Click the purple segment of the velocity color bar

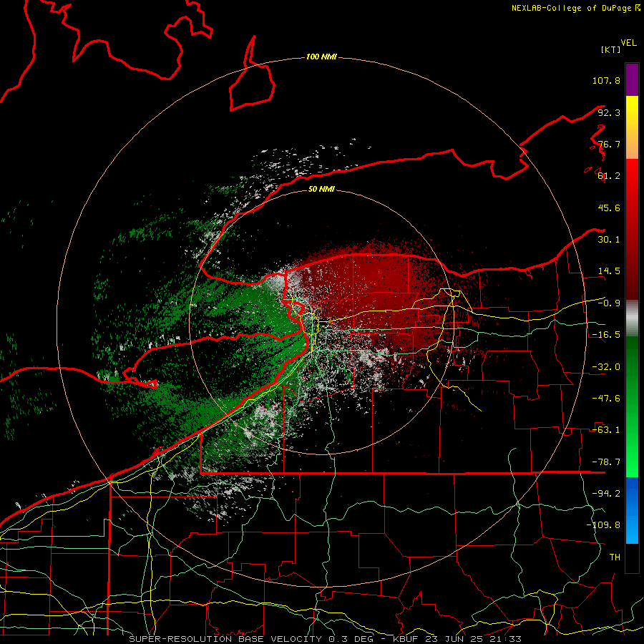[x=632, y=79]
